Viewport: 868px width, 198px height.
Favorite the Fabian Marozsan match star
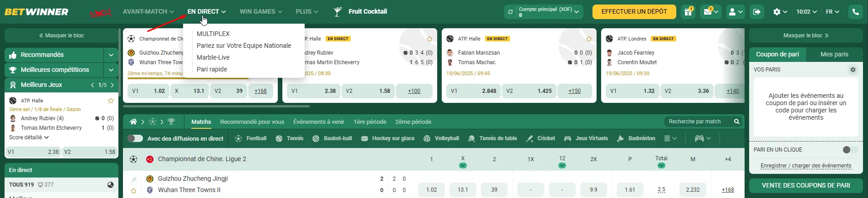point(589,39)
